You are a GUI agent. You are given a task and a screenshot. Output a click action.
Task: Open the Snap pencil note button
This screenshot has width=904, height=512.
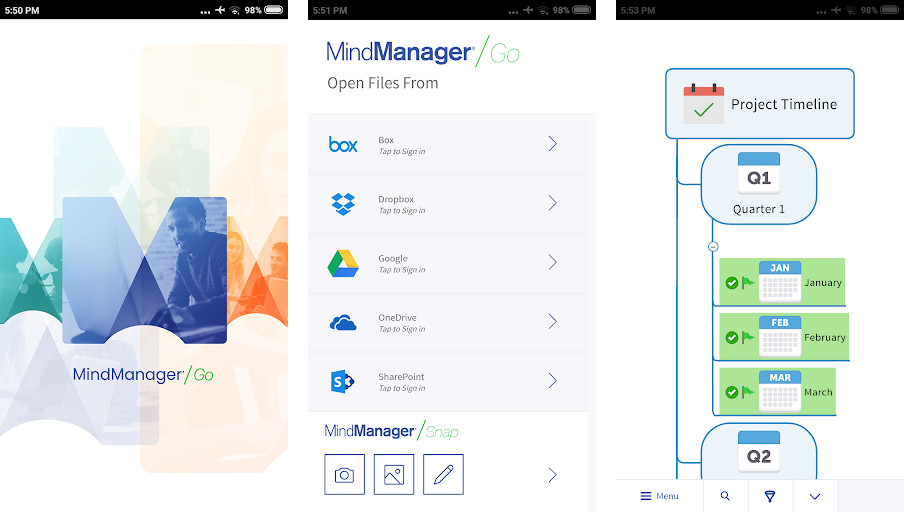(443, 475)
